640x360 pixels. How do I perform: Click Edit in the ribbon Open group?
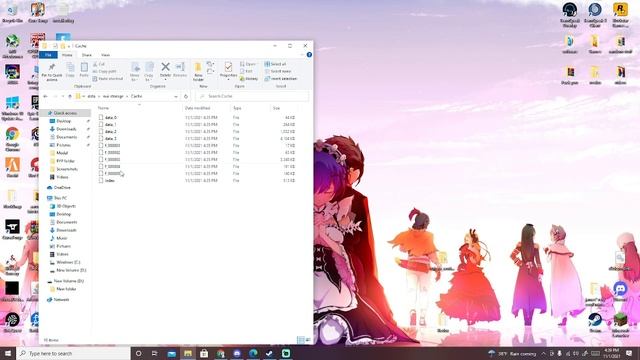click(x=247, y=71)
